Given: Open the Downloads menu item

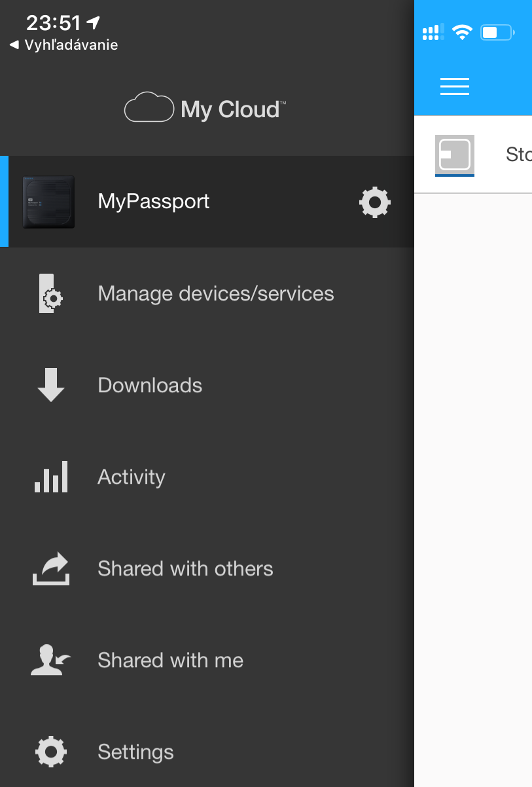Looking at the screenshot, I should [150, 385].
